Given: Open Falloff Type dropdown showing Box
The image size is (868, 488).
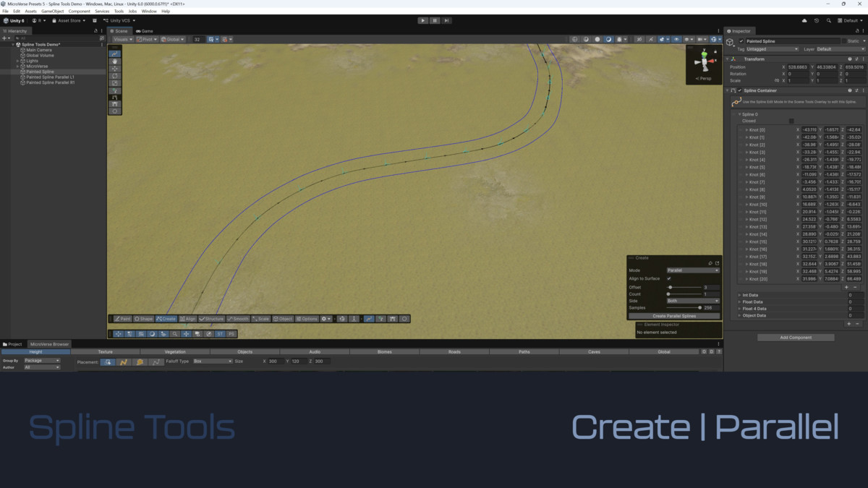Looking at the screenshot, I should pyautogui.click(x=212, y=361).
